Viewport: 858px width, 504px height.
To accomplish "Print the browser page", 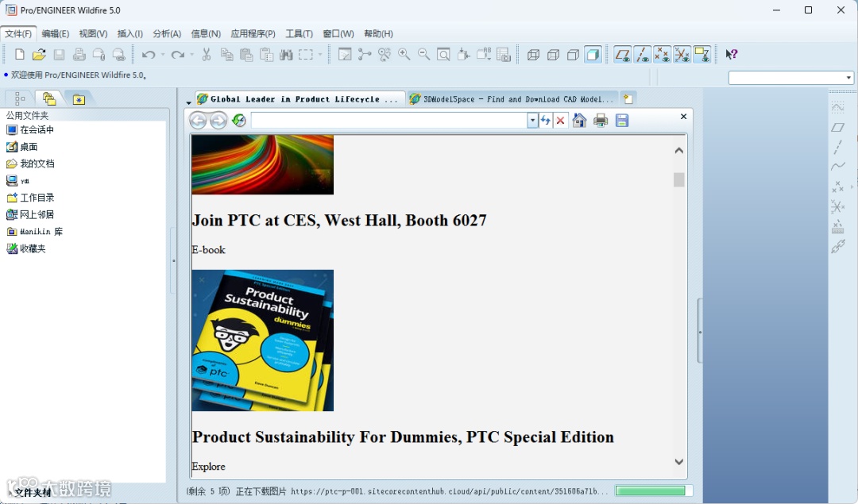I will pos(601,121).
